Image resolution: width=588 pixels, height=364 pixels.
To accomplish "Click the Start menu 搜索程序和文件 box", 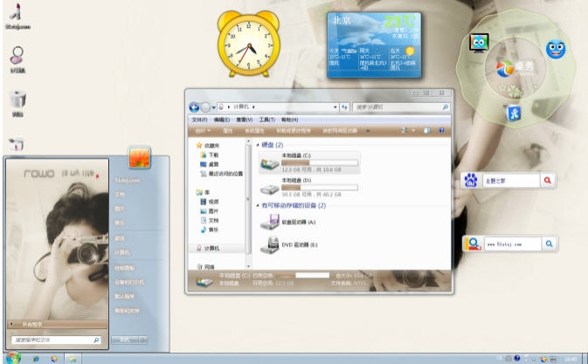I will [x=56, y=340].
